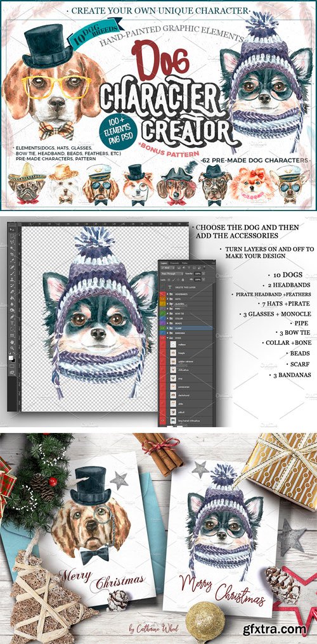Viewport: 317px width, 644px height.
Task: Show the BEADS group visibility box
Action: pos(162,323)
